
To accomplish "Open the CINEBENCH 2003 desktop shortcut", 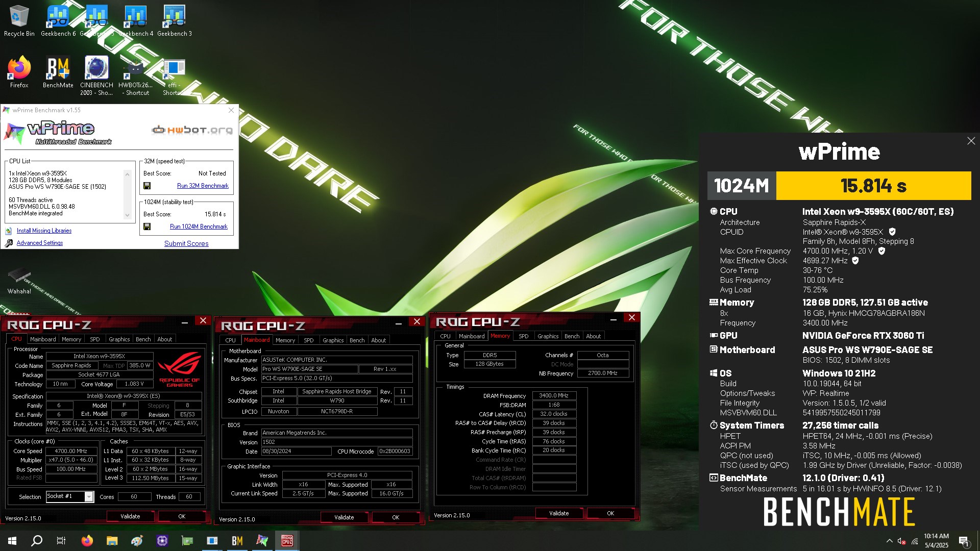I will pyautogui.click(x=96, y=76).
